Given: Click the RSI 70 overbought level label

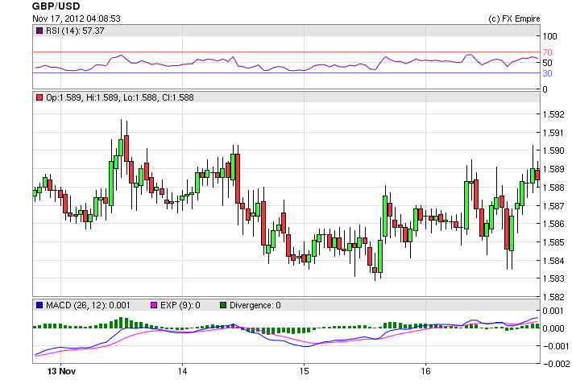Looking at the screenshot, I should click(x=547, y=52).
